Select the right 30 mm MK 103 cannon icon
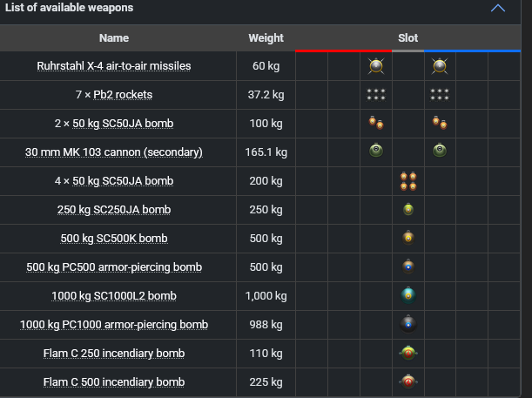The width and height of the screenshot is (532, 398). 440,152
